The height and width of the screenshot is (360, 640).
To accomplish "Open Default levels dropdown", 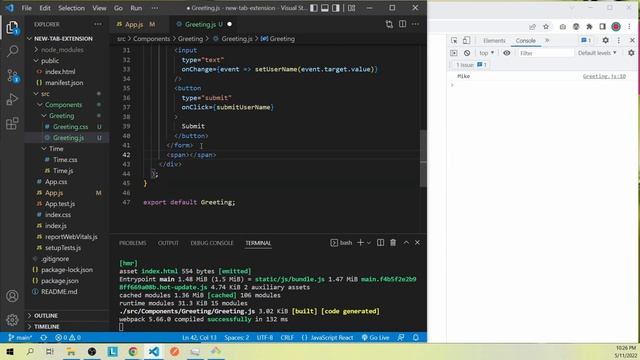I will (x=597, y=53).
